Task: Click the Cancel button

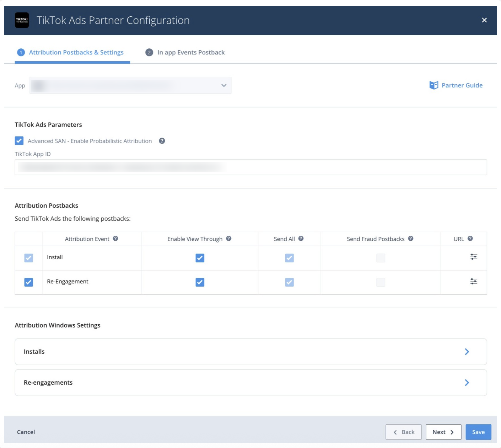Action: 26,432
